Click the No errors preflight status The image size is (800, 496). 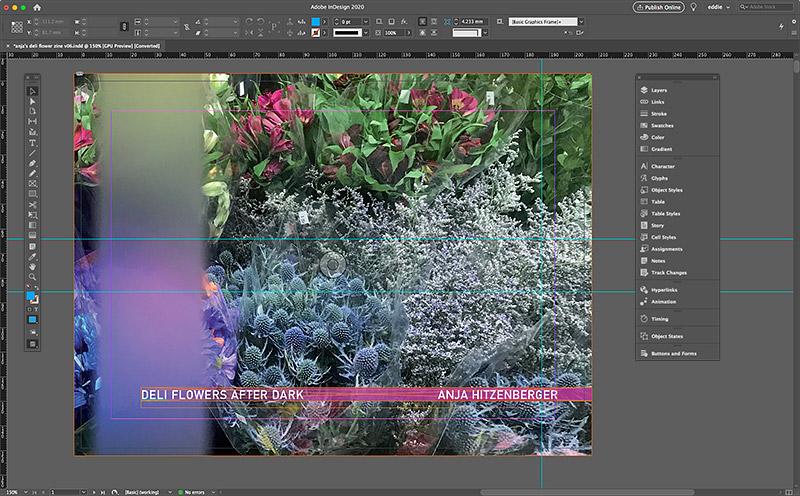[x=192, y=492]
